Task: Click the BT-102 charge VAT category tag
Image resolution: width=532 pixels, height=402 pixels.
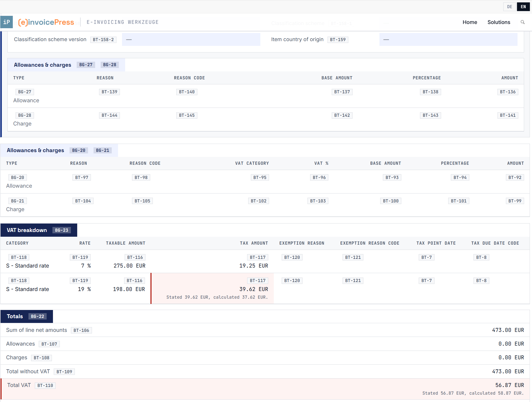Action: click(x=258, y=201)
